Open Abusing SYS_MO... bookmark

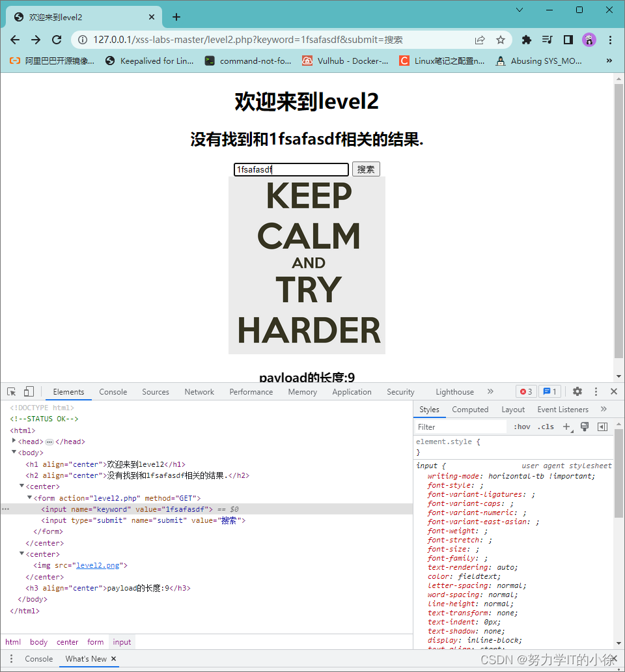(x=539, y=61)
